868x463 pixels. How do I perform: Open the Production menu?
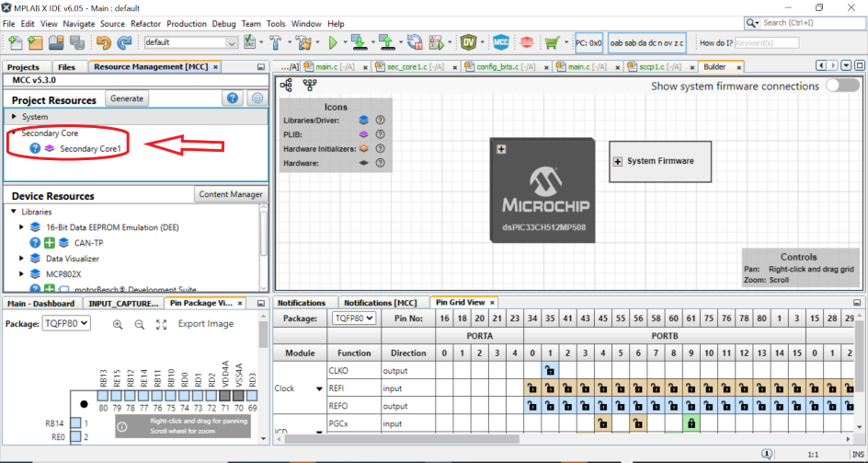(x=187, y=24)
